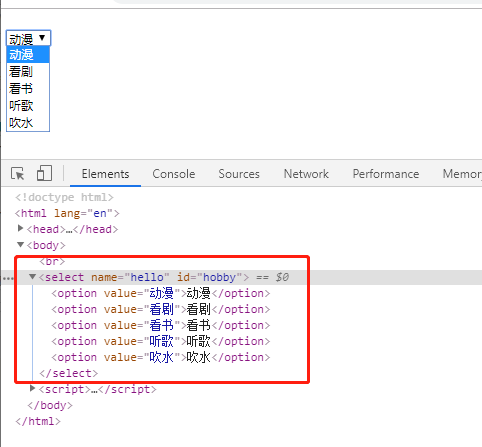Toggle the device toolbar icon

[44, 173]
